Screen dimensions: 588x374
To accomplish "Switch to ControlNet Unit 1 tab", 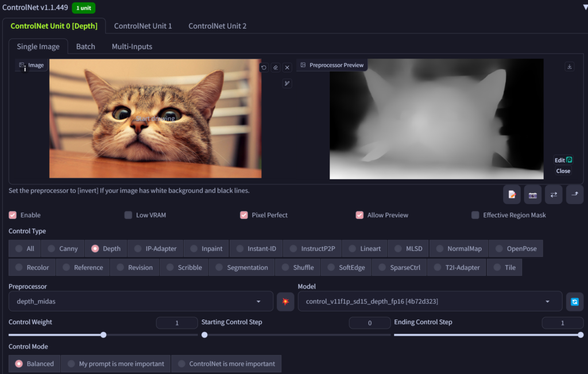I will [143, 26].
